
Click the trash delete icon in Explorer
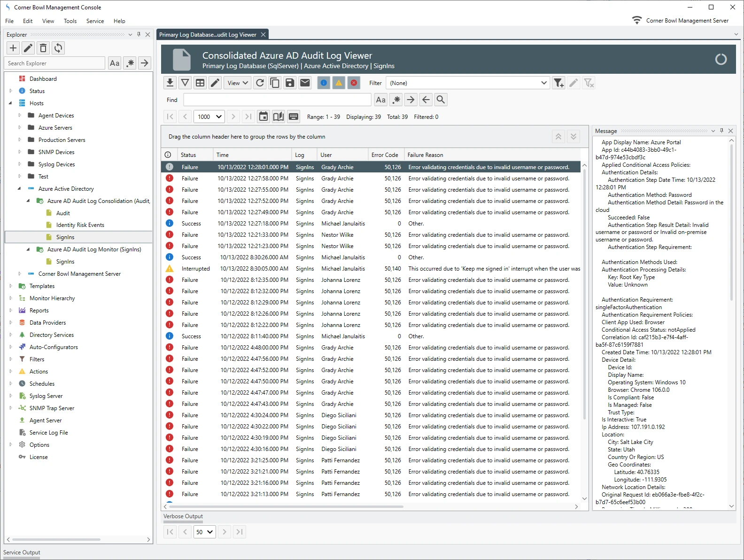(x=43, y=48)
